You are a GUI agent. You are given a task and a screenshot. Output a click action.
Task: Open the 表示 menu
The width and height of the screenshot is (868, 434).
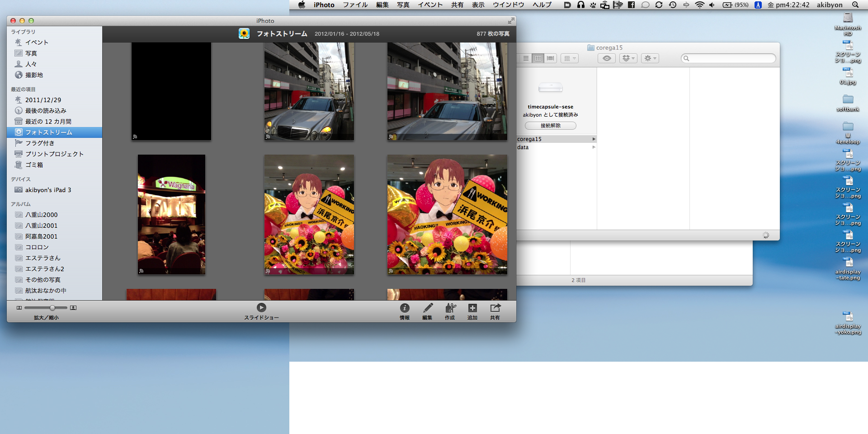coord(478,5)
